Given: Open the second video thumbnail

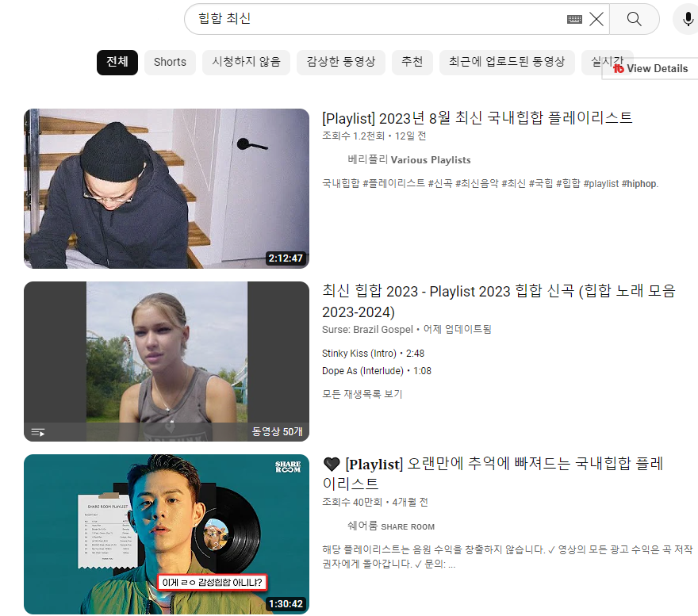Looking at the screenshot, I should [167, 361].
